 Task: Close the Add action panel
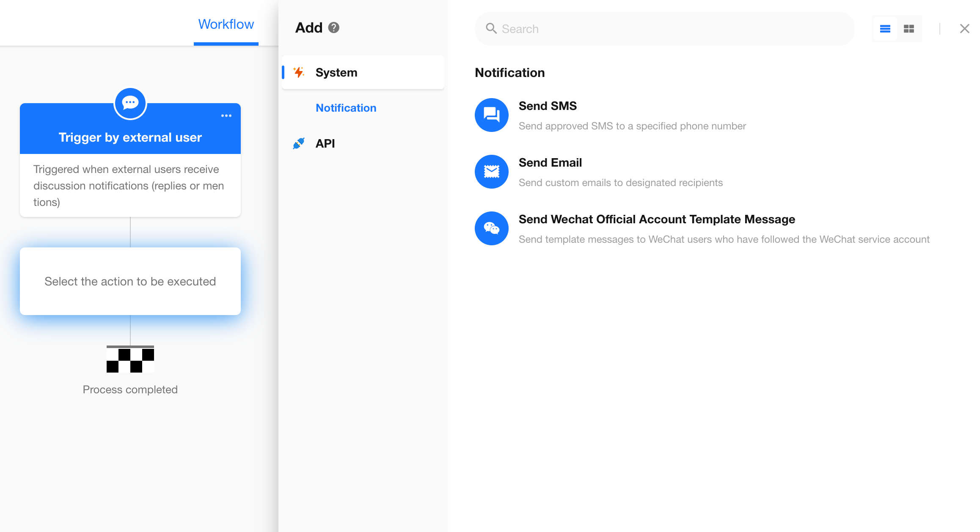click(964, 29)
